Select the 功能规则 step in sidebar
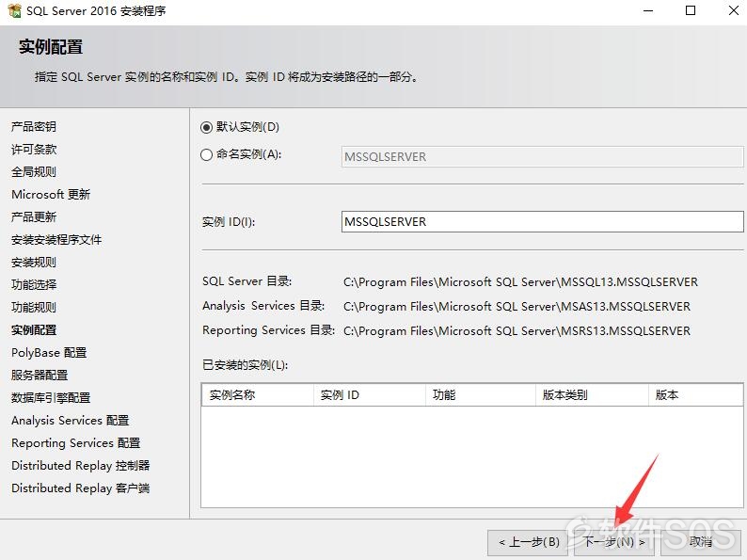Image resolution: width=747 pixels, height=560 pixels. click(33, 308)
